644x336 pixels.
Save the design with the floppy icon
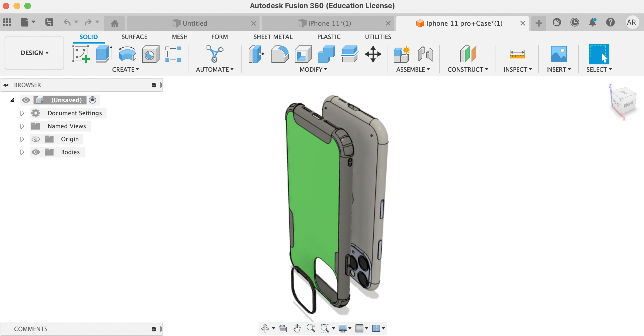click(x=49, y=22)
